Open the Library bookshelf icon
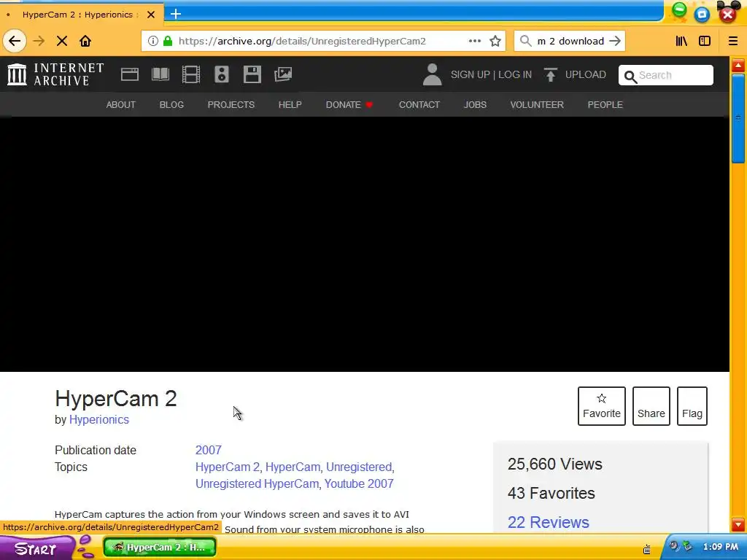The height and width of the screenshot is (560, 747). tap(681, 41)
